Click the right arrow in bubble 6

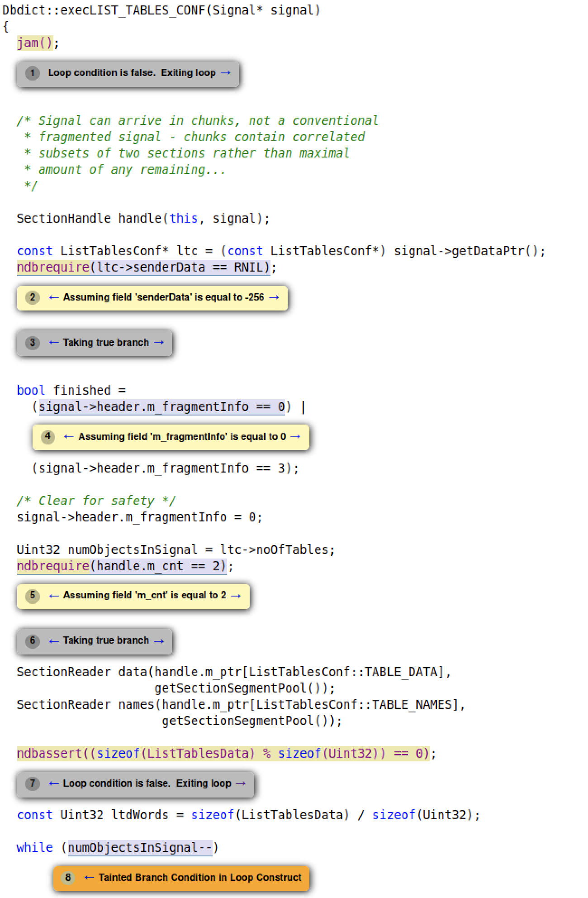[x=158, y=640]
